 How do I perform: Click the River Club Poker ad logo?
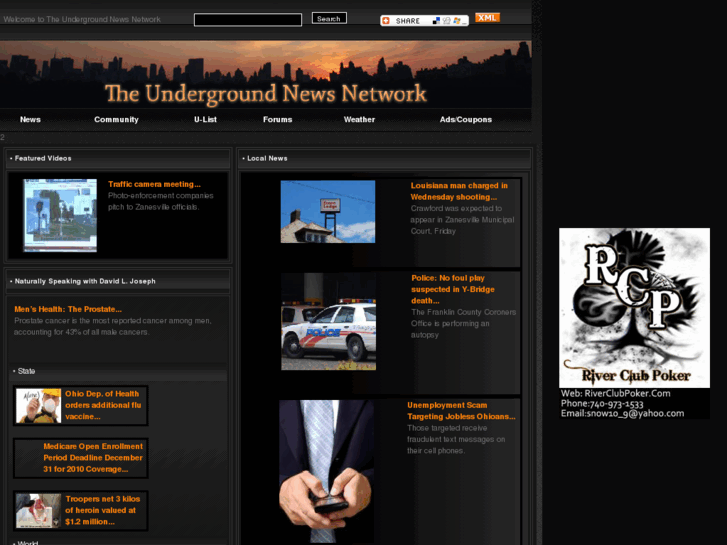[x=634, y=308]
